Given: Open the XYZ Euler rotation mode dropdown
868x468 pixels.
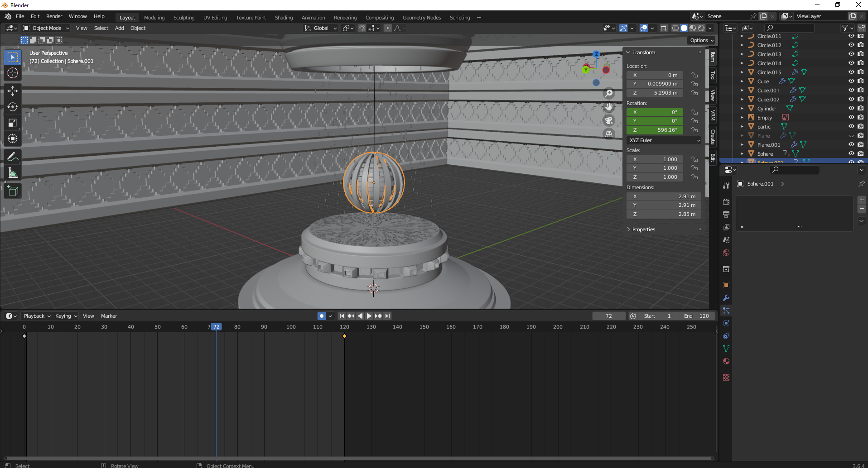Looking at the screenshot, I should 664,140.
